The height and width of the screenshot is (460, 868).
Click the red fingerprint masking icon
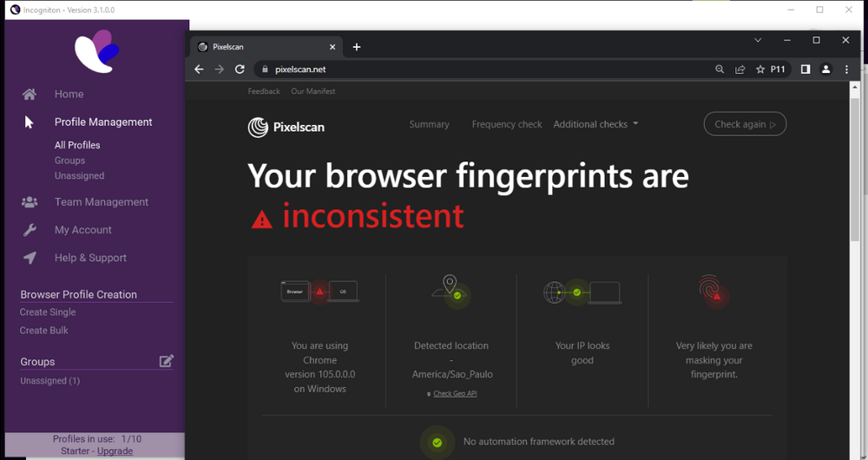tap(713, 290)
